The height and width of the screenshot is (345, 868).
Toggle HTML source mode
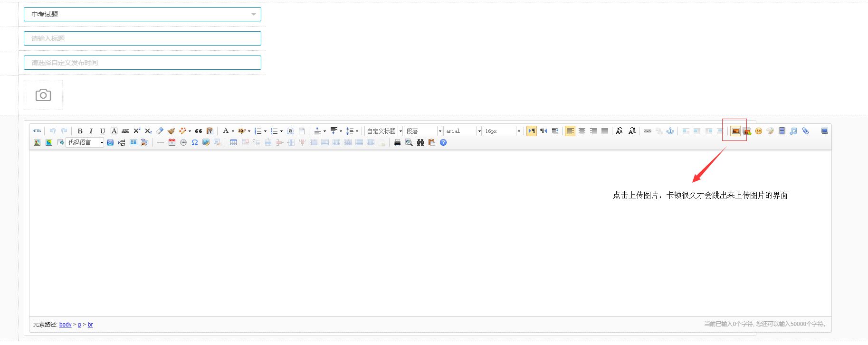(37, 131)
